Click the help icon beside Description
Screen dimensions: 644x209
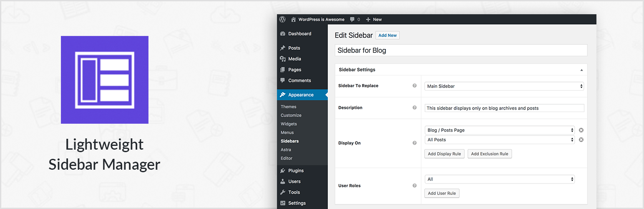tap(415, 107)
